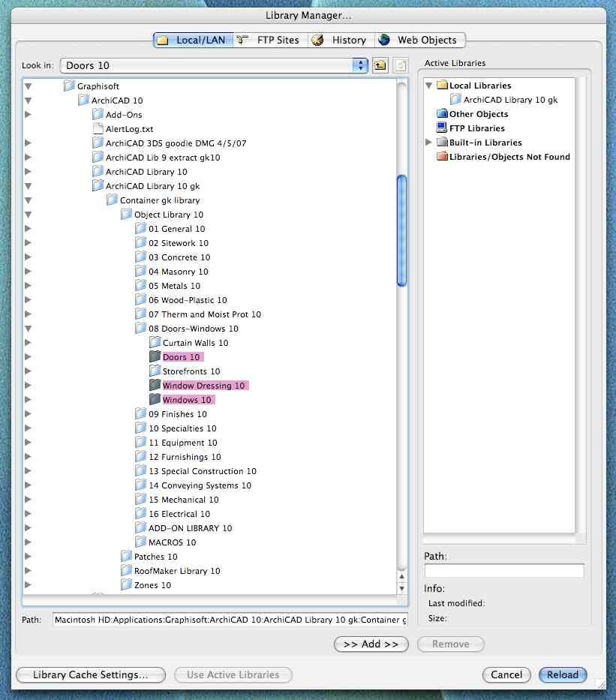Click the new folder icon beside Look in
Screen dimensions: 616x700
(401, 65)
